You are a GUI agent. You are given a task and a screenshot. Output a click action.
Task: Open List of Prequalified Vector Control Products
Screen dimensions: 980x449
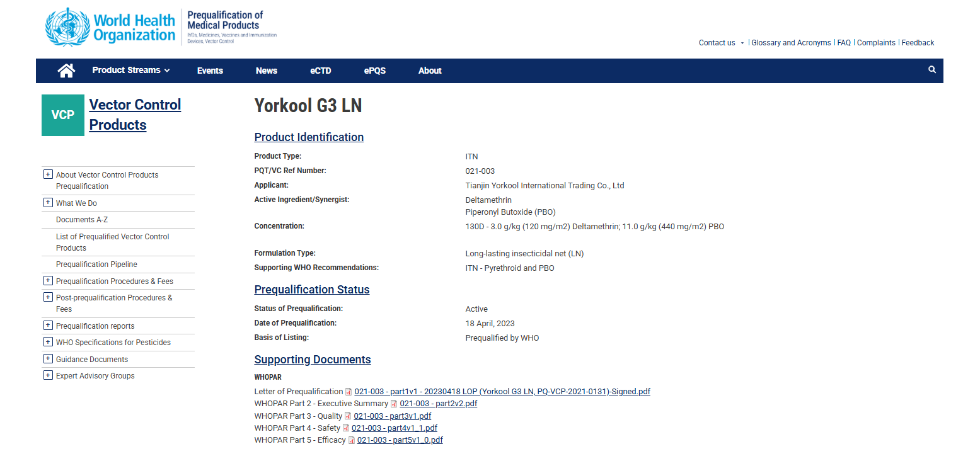pyautogui.click(x=112, y=242)
